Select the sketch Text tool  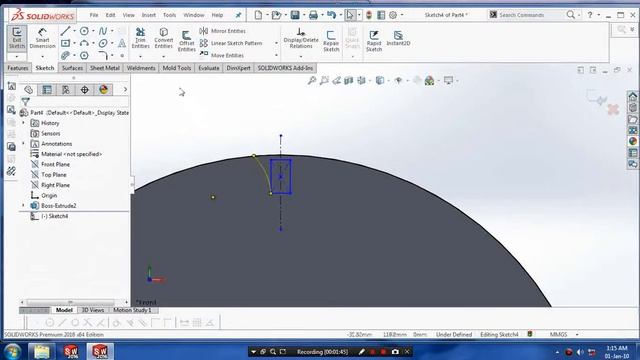(122, 43)
